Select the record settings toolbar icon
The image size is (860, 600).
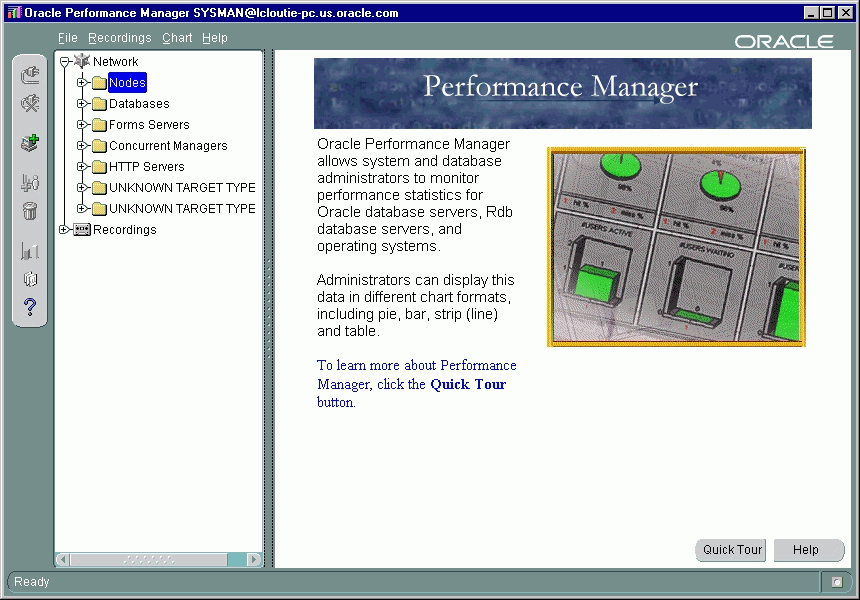(x=29, y=181)
